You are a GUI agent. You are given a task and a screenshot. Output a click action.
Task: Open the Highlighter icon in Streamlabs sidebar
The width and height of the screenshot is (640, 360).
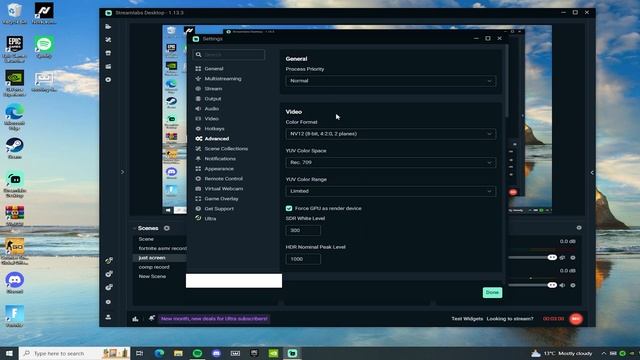click(x=108, y=66)
